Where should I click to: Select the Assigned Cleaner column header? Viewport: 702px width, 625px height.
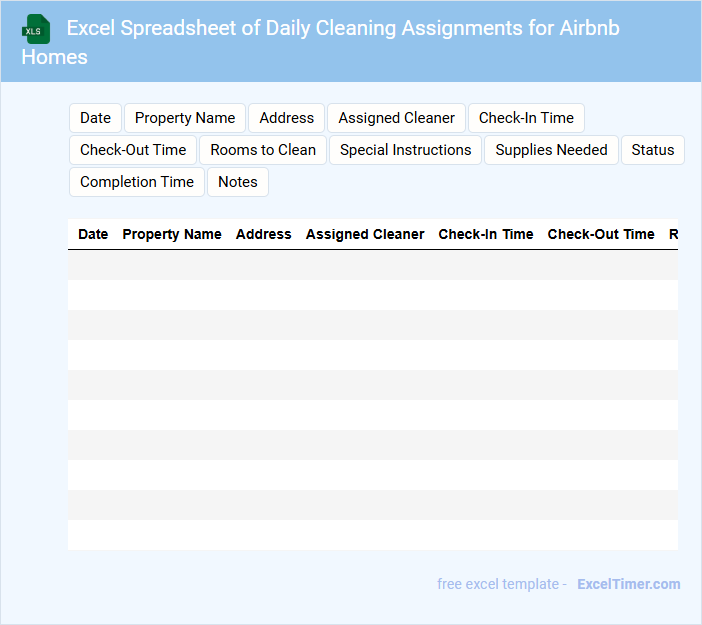[x=365, y=234]
